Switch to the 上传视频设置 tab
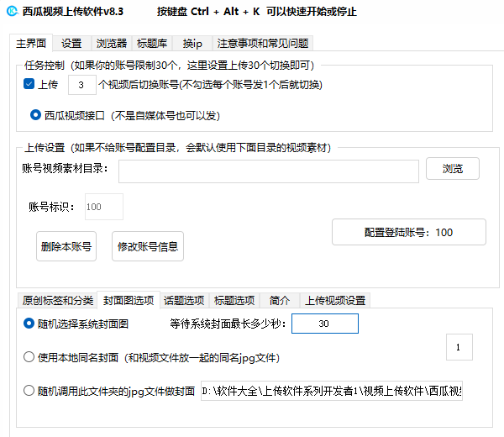The height and width of the screenshot is (437, 504). click(x=335, y=300)
